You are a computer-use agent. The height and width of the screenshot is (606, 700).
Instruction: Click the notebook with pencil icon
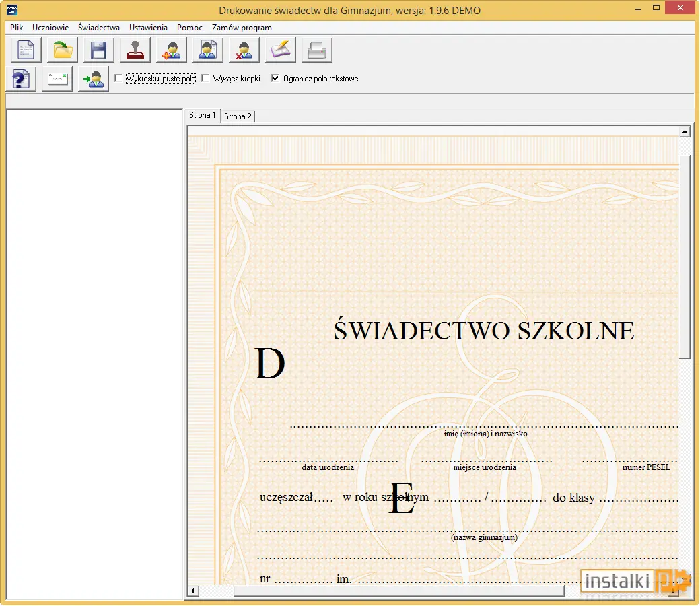(281, 50)
